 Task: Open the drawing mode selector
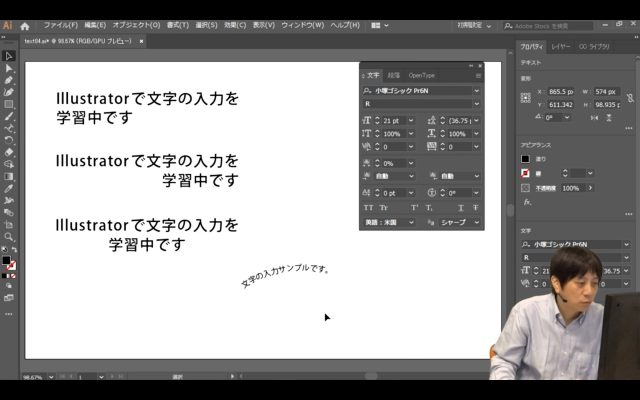[9, 286]
